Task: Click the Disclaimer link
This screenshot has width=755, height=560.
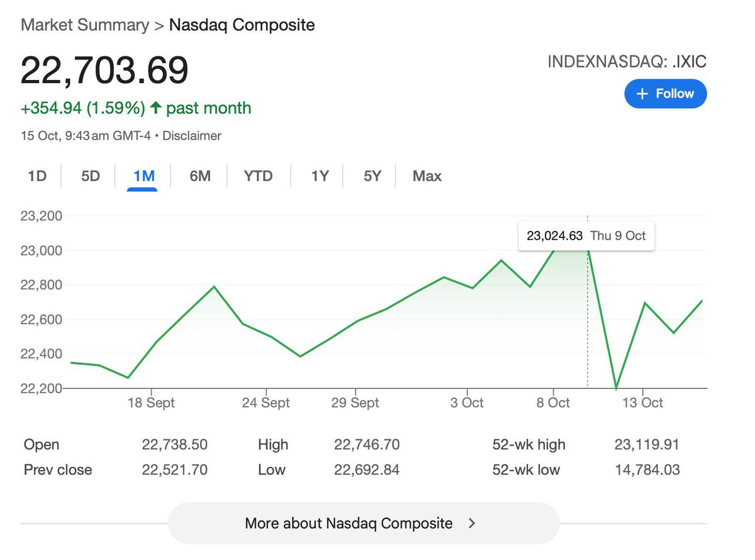Action: [192, 135]
